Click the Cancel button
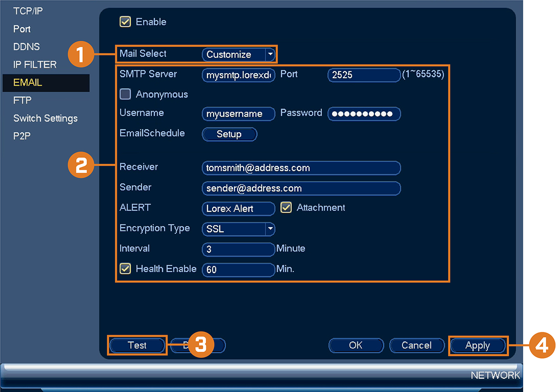The height and width of the screenshot is (392, 556). 417,345
